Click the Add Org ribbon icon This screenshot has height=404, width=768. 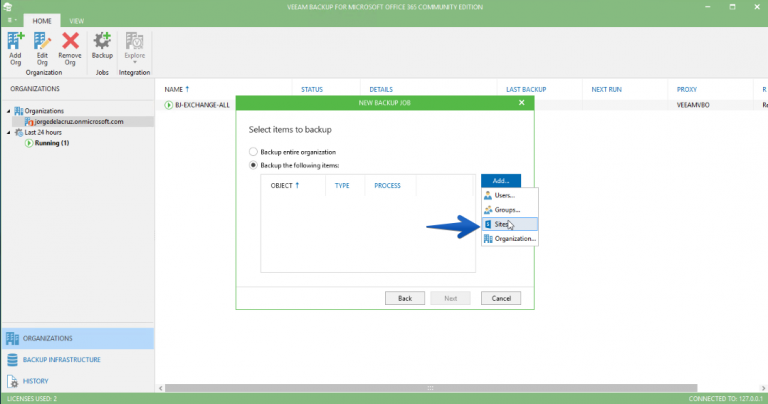pos(15,41)
